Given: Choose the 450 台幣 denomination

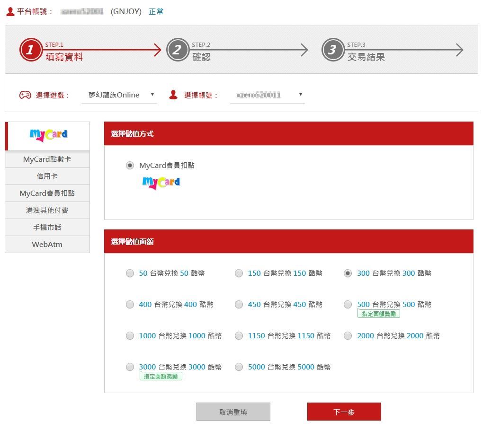Looking at the screenshot, I should 239,304.
